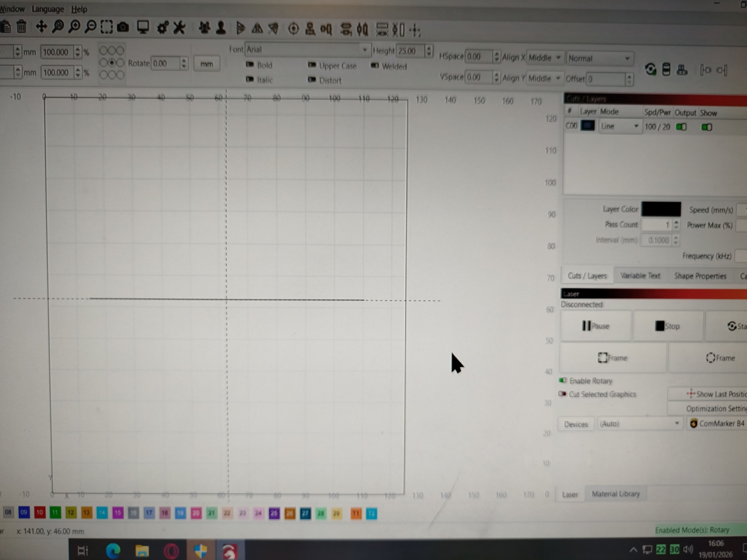Open the camera capture tool
747x560 pixels.
pos(123,27)
